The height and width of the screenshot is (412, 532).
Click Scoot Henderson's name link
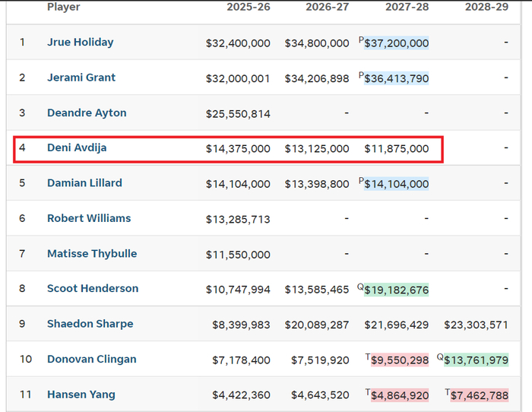93,289
